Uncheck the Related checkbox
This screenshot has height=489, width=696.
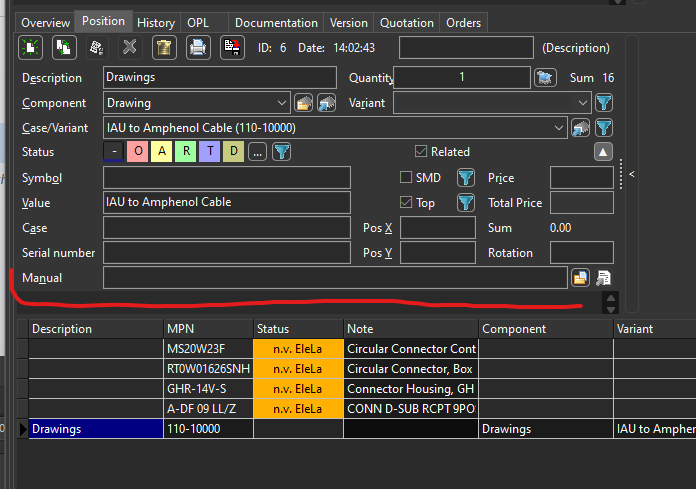tap(421, 152)
